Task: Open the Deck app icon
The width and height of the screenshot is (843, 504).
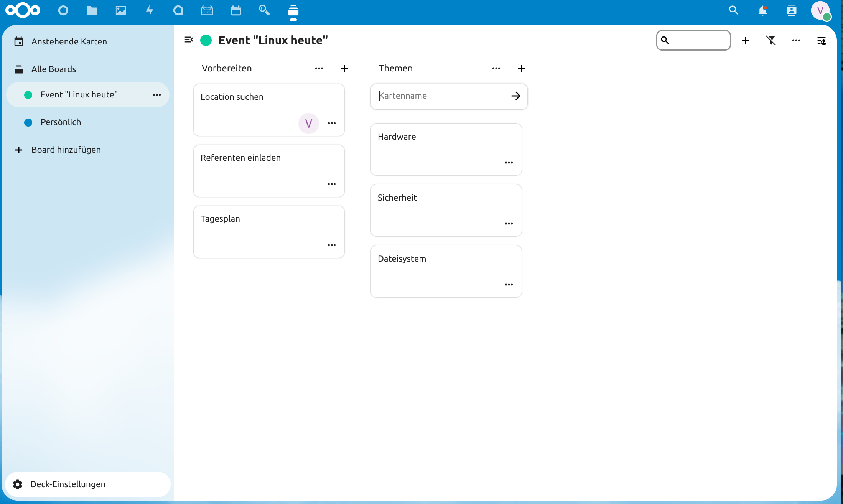Action: 293,12
